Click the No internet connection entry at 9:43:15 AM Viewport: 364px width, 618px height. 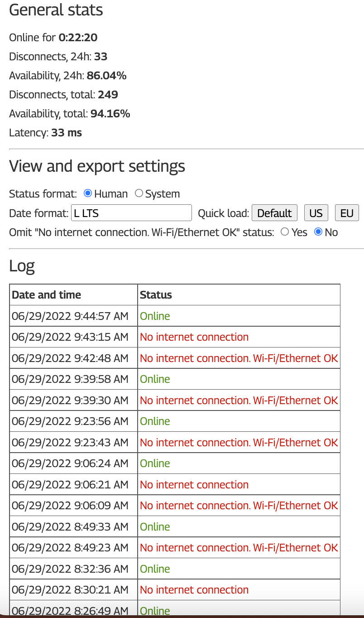tap(194, 337)
